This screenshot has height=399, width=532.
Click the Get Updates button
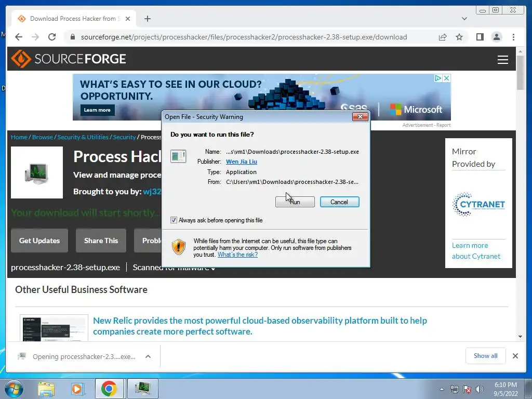tap(39, 241)
